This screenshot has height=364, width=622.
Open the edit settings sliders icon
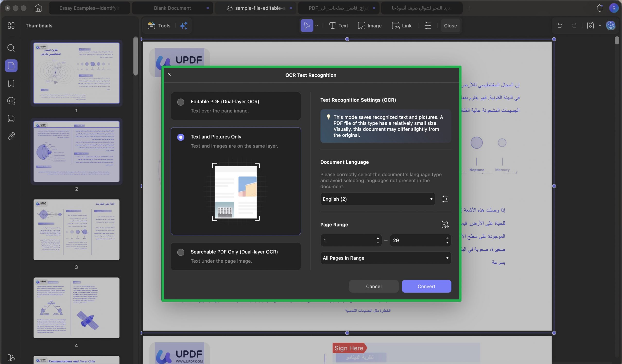coord(428,26)
